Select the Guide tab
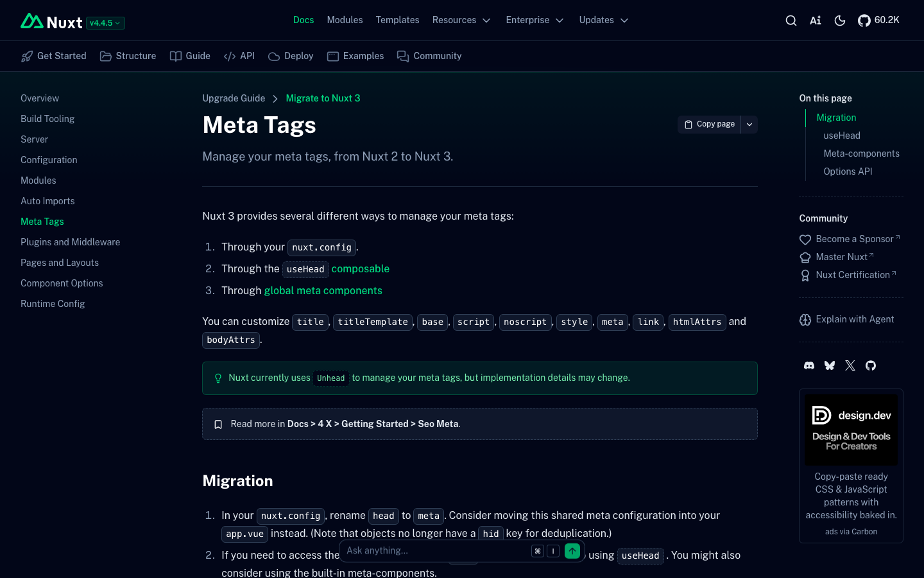Screen dimensions: 924x578 pyautogui.click(x=190, y=56)
